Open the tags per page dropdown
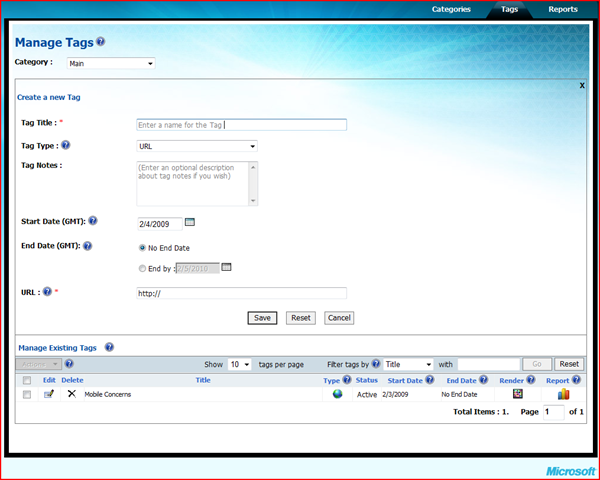600x480 pixels. (240, 364)
